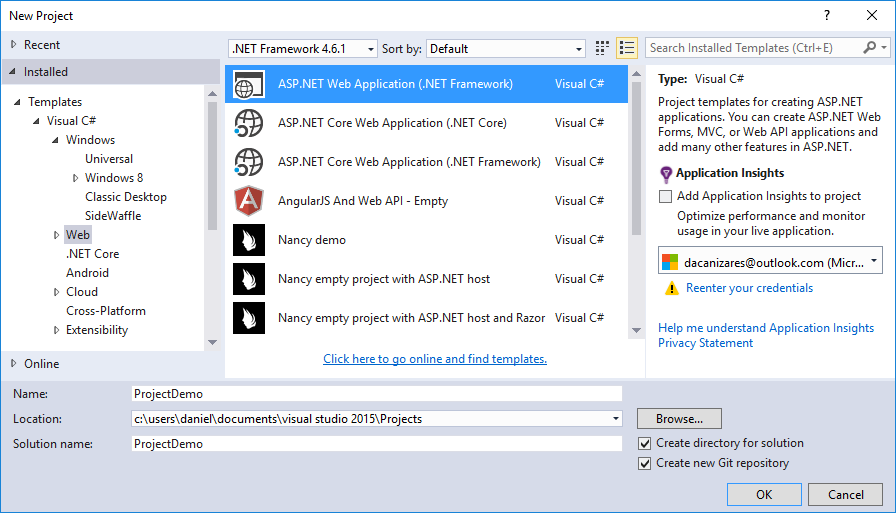Screen dimensions: 896x513
Task: Click Reenter your credentials link
Action: 749,288
